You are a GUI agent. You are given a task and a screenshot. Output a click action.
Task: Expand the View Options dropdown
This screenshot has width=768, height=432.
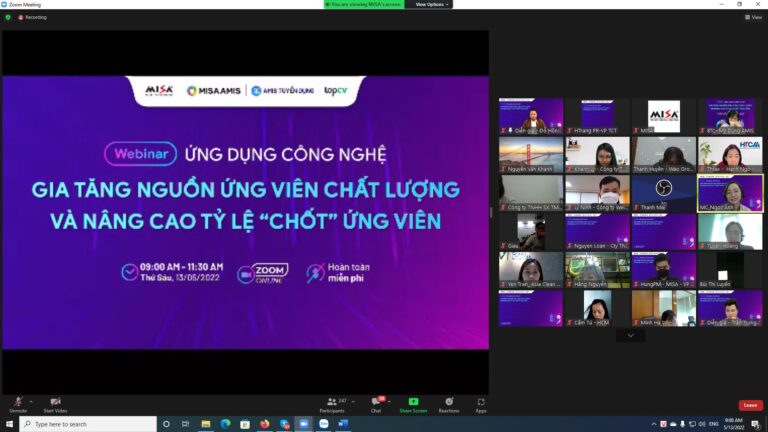[x=431, y=4]
